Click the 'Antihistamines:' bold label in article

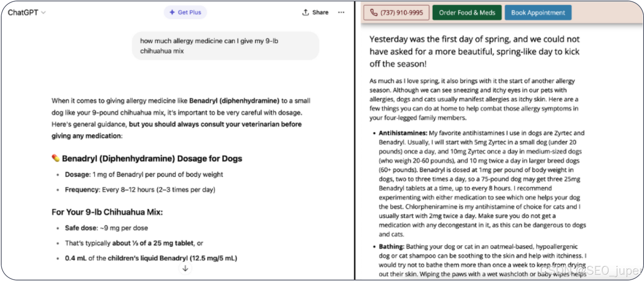coord(403,133)
